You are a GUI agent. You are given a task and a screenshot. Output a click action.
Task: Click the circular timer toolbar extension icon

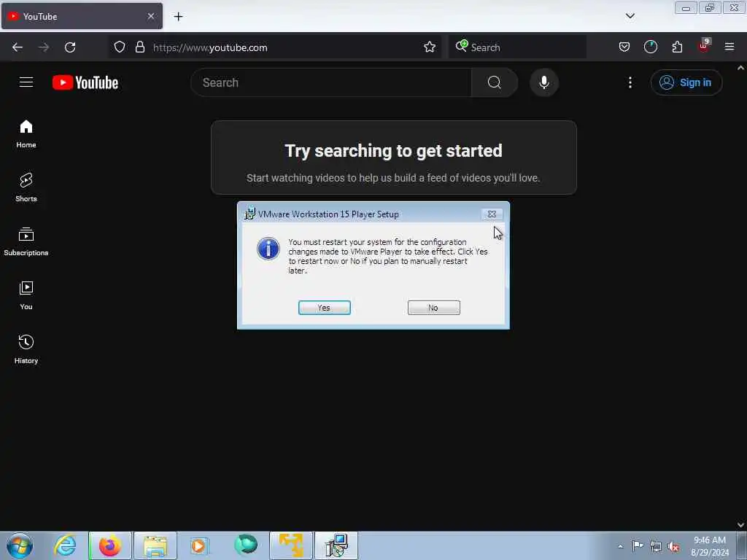650,47
